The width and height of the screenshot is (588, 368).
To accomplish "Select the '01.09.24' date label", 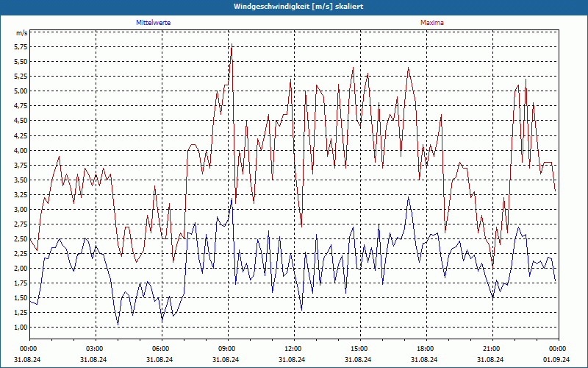I will point(556,360).
